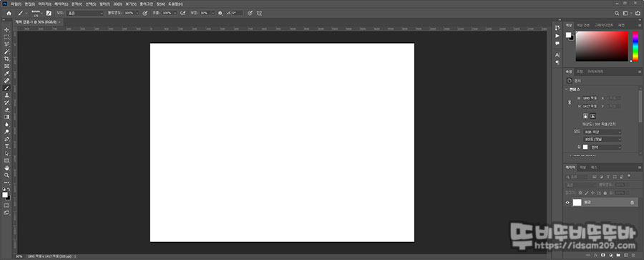Open the color mode RGB dropdown
644x260 pixels.
[x=602, y=132]
